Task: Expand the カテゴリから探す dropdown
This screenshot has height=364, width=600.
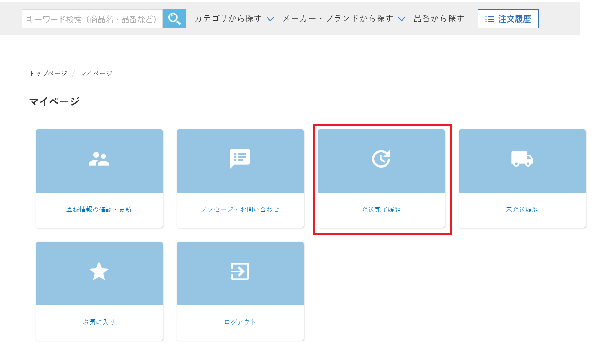Action: 234,19
